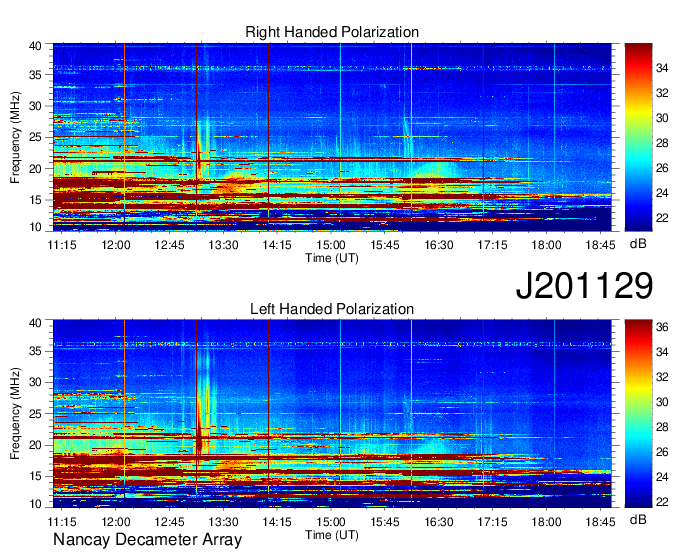Click the Right Handed Polarization title
This screenshot has width=680, height=552.
[332, 32]
